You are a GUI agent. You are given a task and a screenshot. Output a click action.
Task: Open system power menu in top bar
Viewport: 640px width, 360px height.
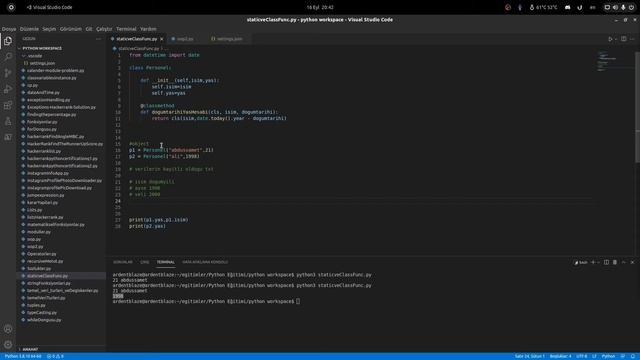tap(631, 7)
